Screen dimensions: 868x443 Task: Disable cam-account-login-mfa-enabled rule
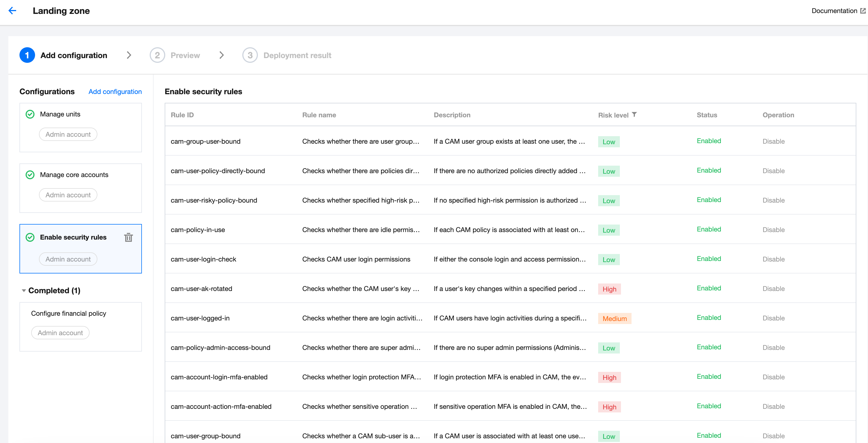coord(773,377)
